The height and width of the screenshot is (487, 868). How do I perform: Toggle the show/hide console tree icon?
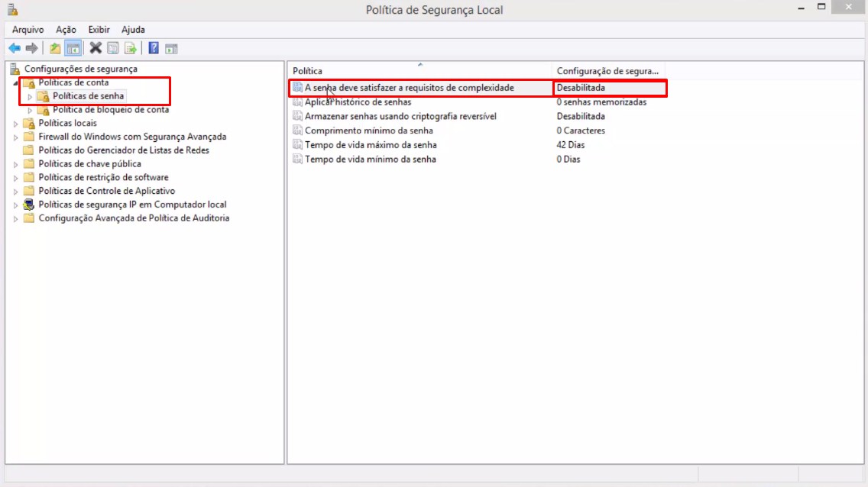tap(73, 49)
